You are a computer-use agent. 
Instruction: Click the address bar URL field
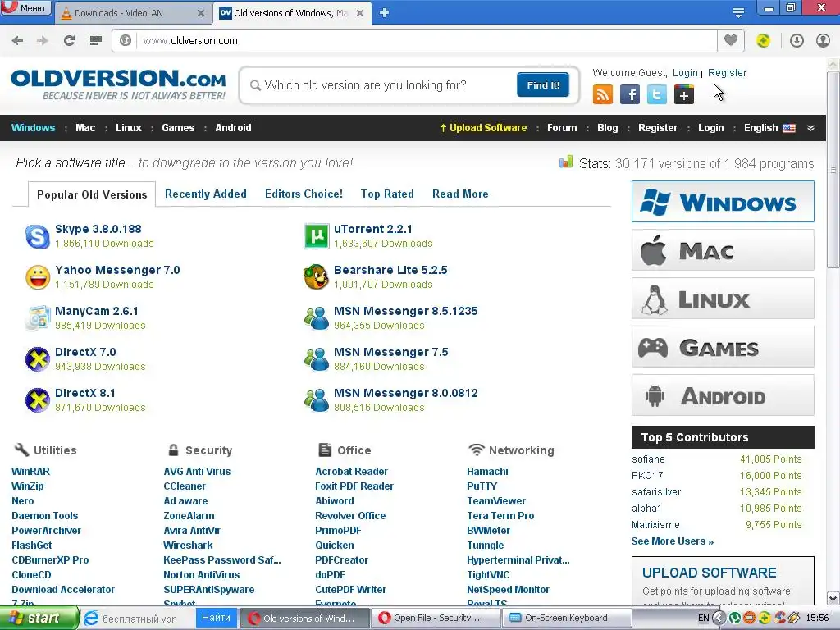426,41
